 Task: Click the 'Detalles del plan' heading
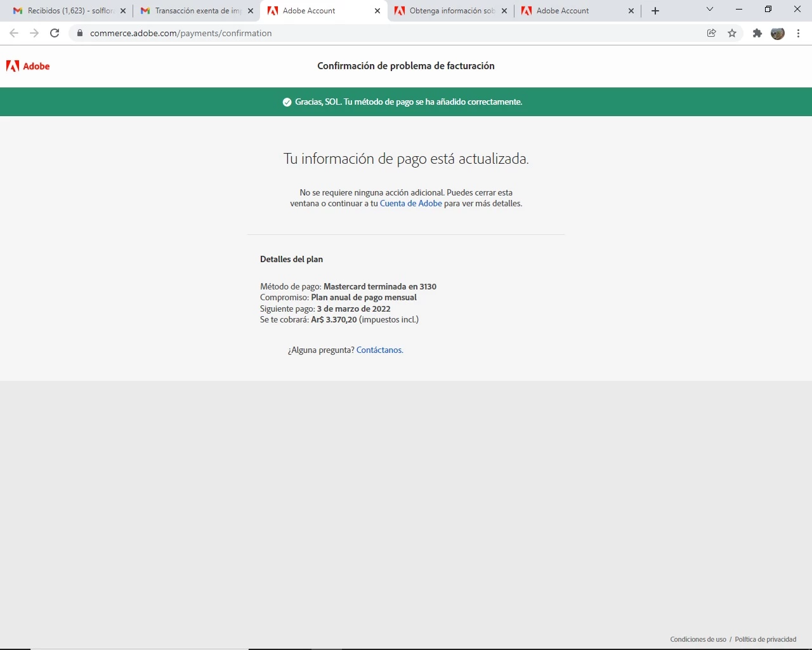pos(291,259)
